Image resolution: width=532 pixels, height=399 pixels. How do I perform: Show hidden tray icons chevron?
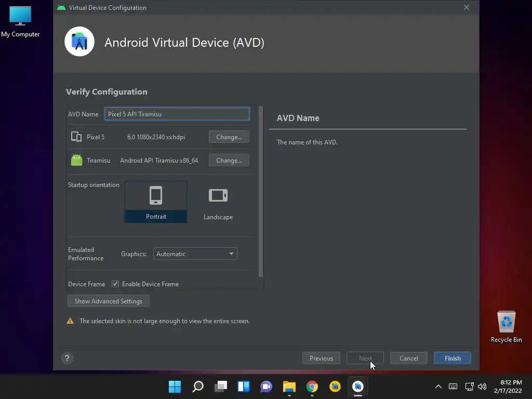pos(438,387)
